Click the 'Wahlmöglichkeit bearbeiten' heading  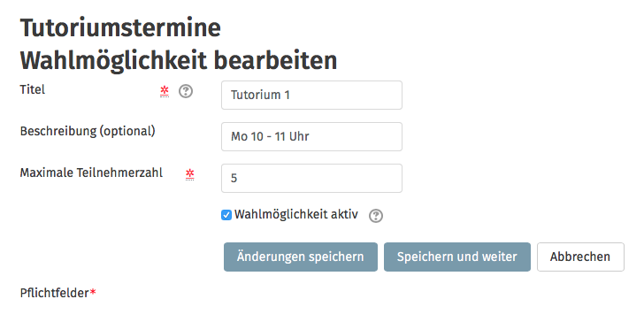click(x=179, y=61)
